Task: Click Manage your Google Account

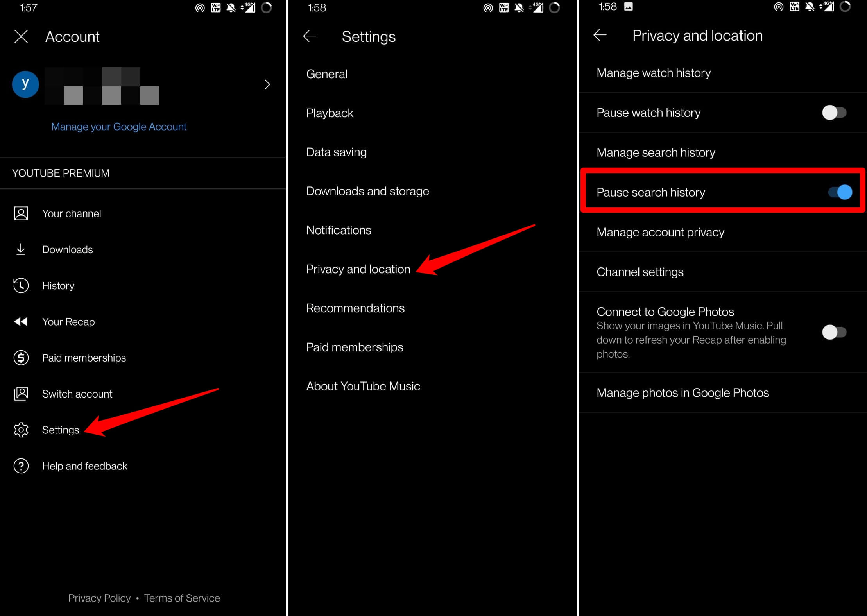Action: click(118, 127)
